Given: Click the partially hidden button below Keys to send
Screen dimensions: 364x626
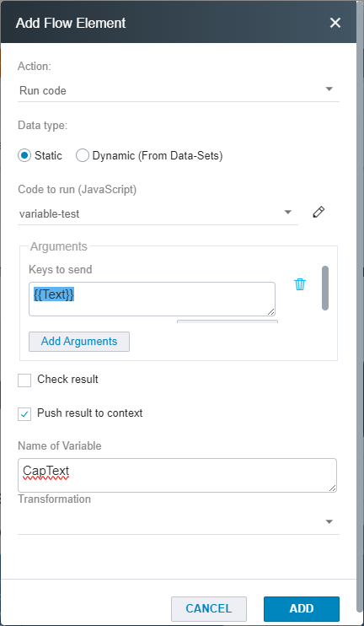Looking at the screenshot, I should pos(227,321).
